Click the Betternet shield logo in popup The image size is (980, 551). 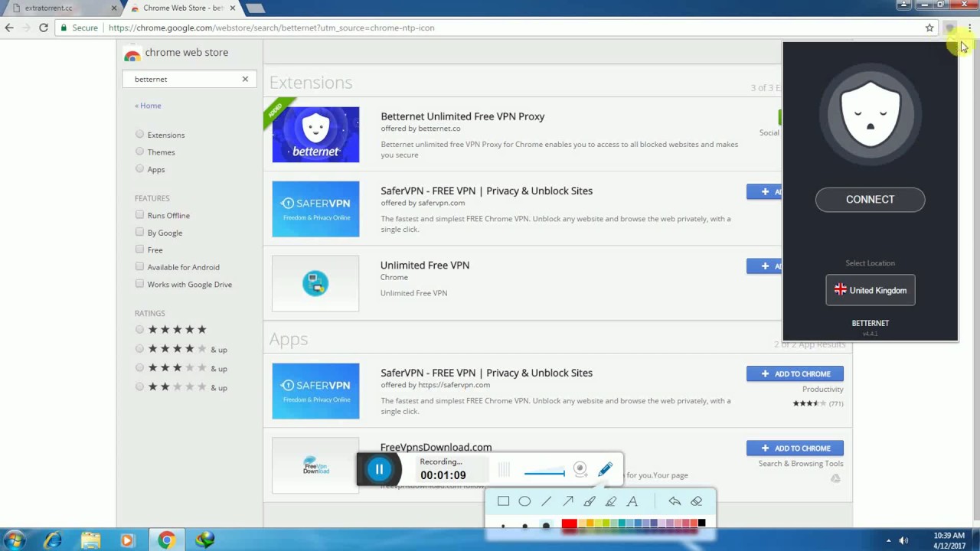(870, 115)
